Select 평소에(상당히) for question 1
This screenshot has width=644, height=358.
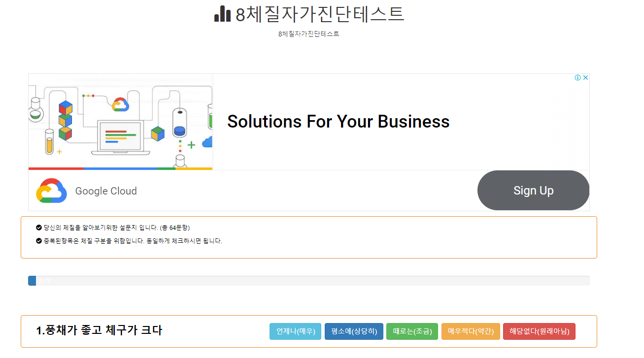[x=354, y=331]
